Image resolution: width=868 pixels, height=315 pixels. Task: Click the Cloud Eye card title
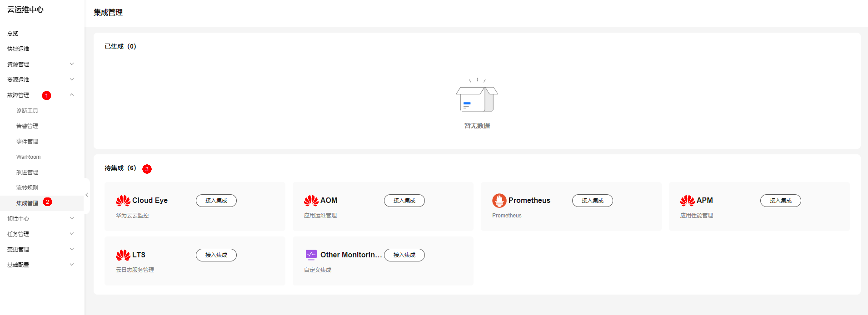tap(150, 201)
